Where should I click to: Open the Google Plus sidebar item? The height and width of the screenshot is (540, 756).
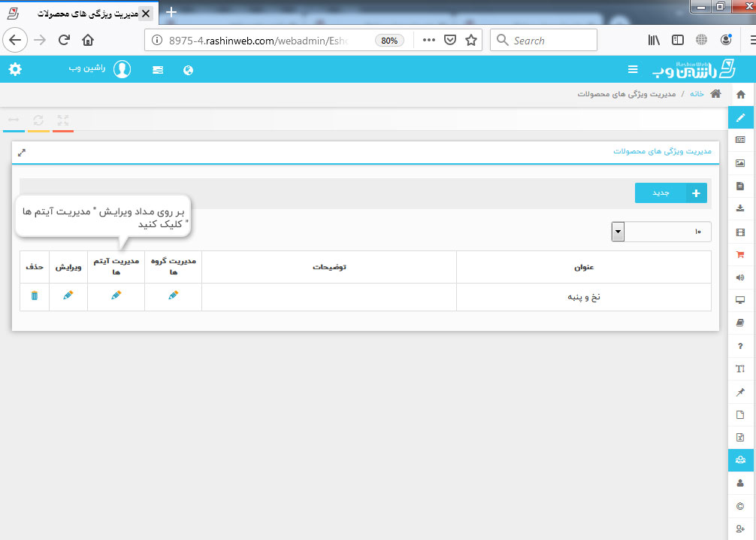click(740, 529)
